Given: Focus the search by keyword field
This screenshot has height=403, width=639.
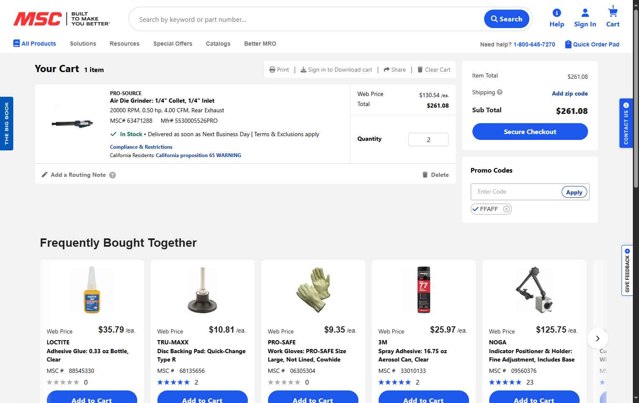Looking at the screenshot, I should (307, 19).
